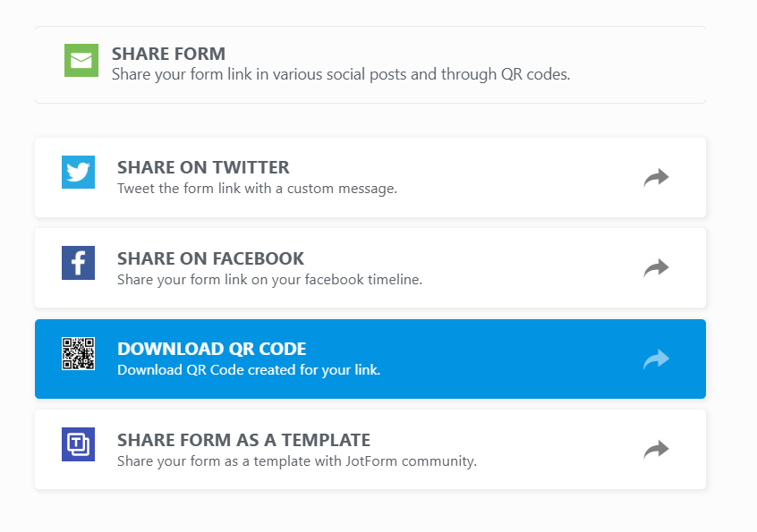Click the share arrow in Facebook row
This screenshot has width=757, height=532.
(656, 268)
